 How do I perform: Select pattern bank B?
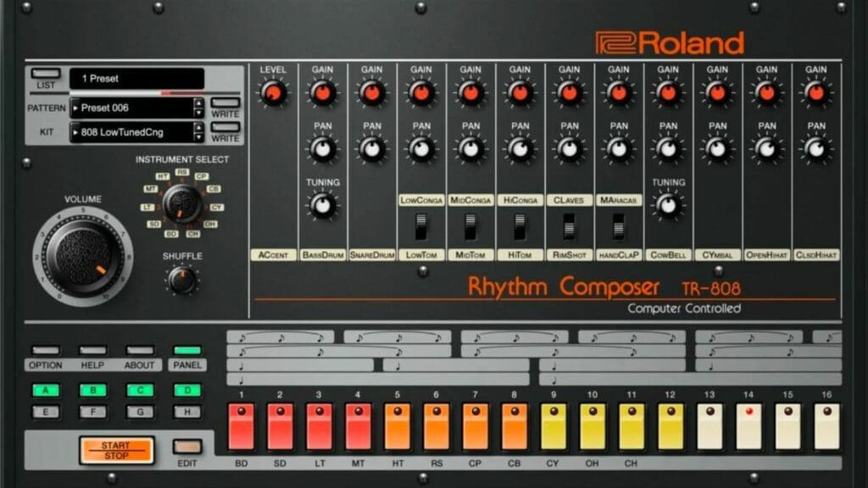pyautogui.click(x=93, y=391)
